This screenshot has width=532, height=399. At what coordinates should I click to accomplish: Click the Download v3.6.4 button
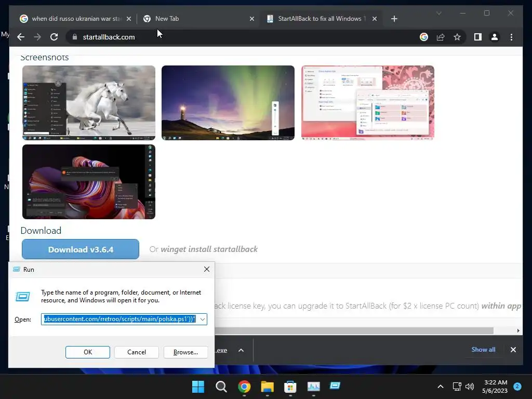pyautogui.click(x=81, y=249)
